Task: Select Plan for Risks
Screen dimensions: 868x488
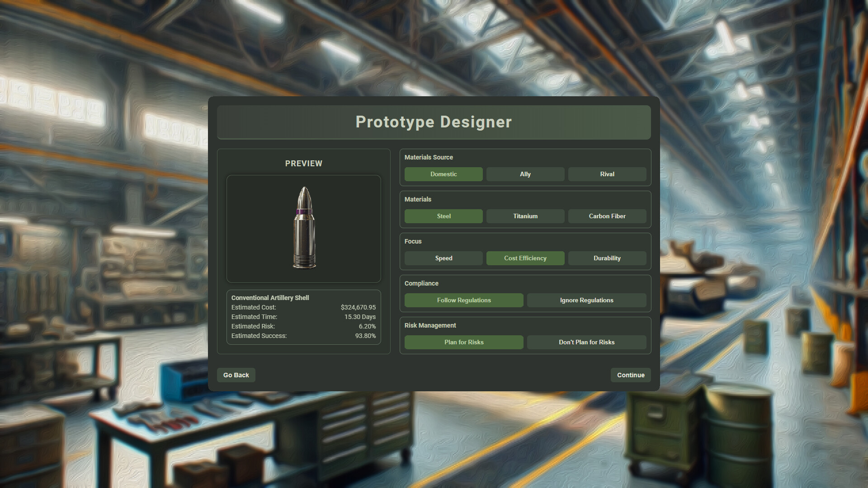Action: click(x=463, y=342)
